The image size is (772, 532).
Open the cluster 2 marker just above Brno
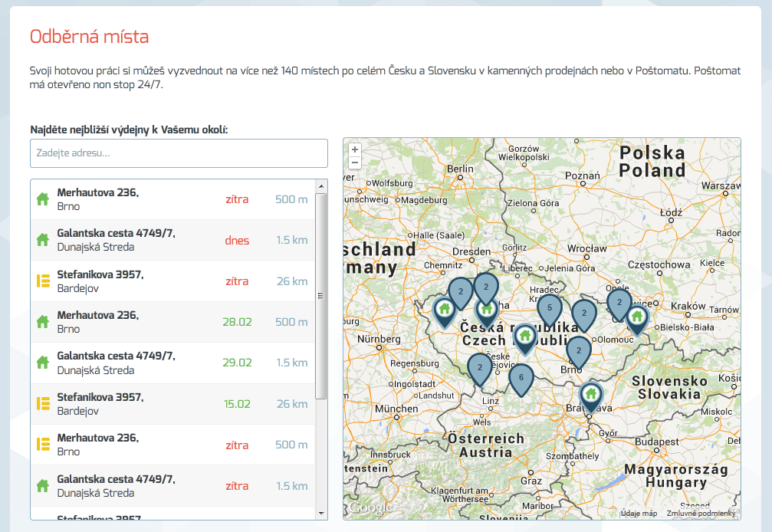pos(579,353)
